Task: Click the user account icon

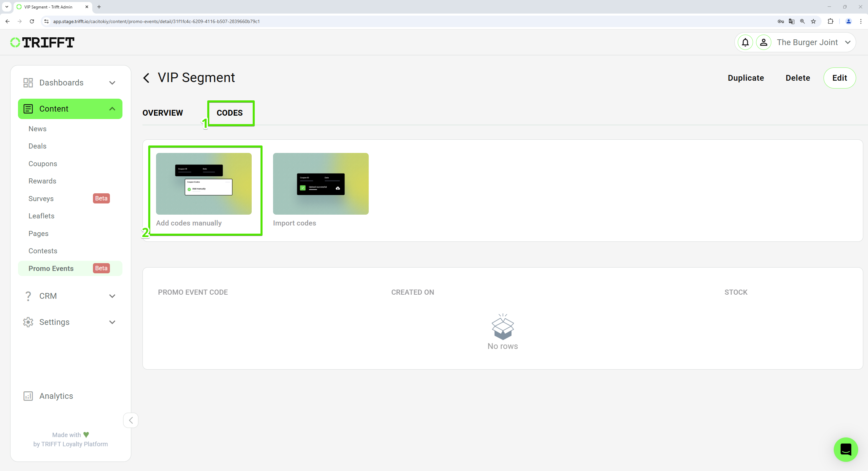Action: (x=764, y=42)
